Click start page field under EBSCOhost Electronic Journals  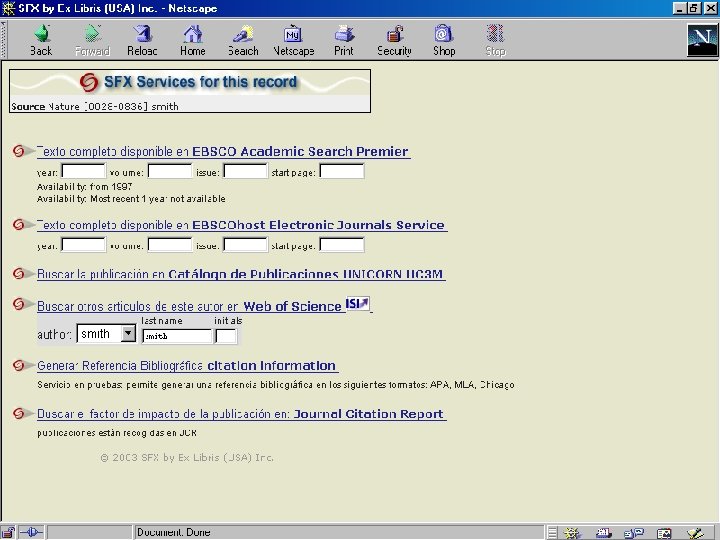pos(342,245)
